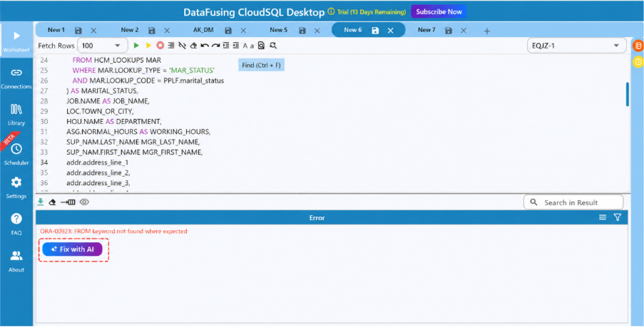Open Settings from the sidebar
Viewport: 644px width, 327px height.
click(16, 187)
